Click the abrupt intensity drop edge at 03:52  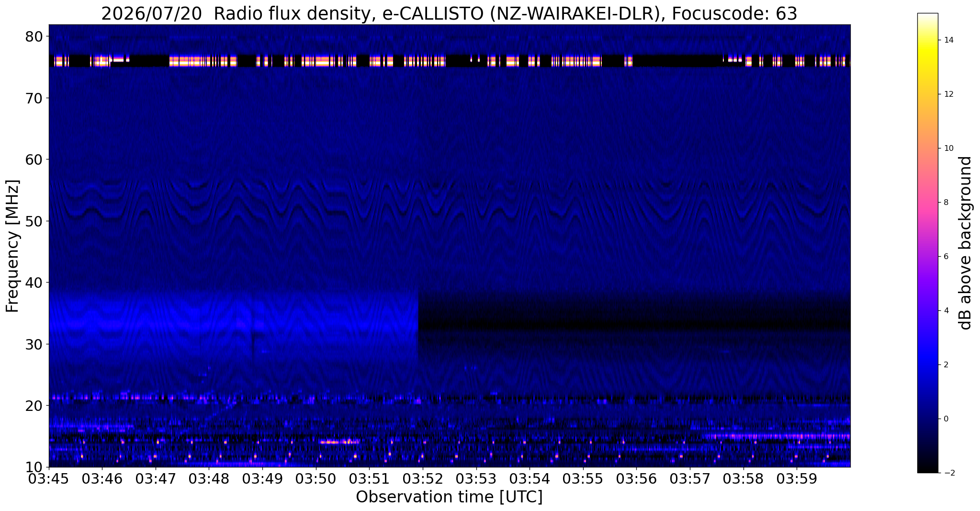coord(418,326)
